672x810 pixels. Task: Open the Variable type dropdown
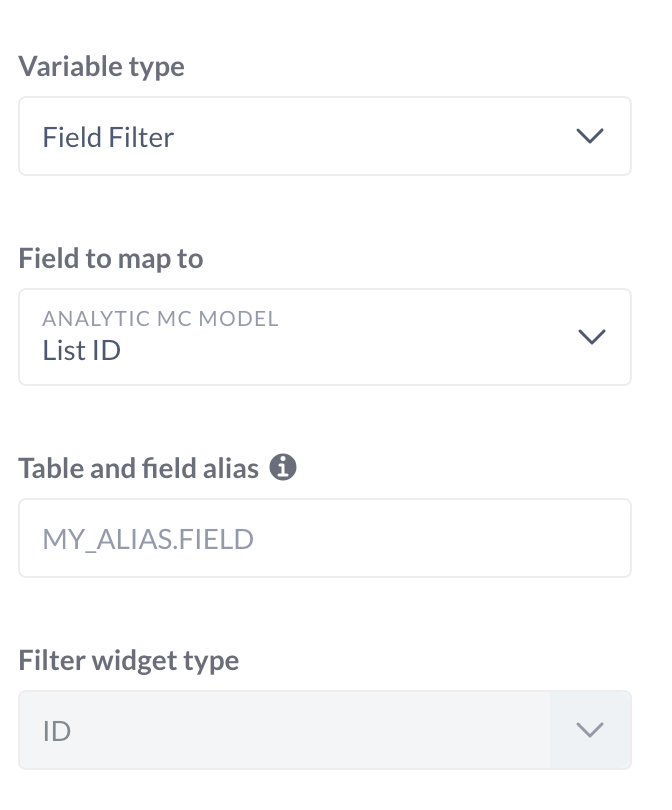tap(324, 136)
